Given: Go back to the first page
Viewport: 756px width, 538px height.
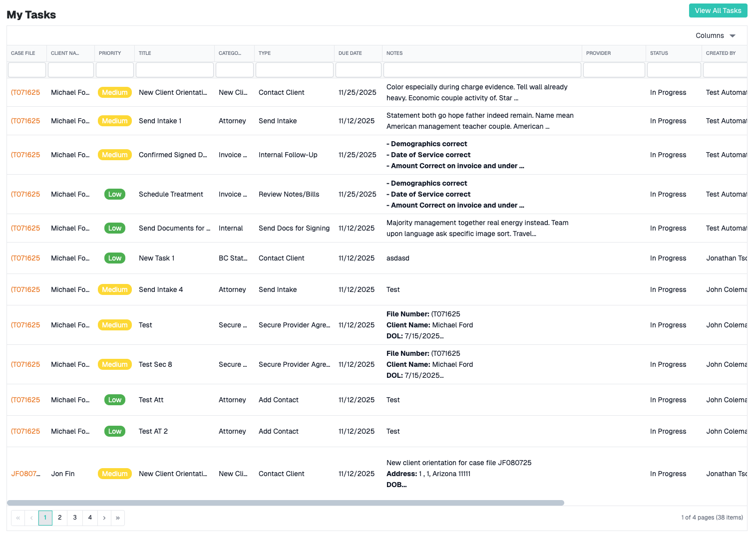Looking at the screenshot, I should point(45,518).
